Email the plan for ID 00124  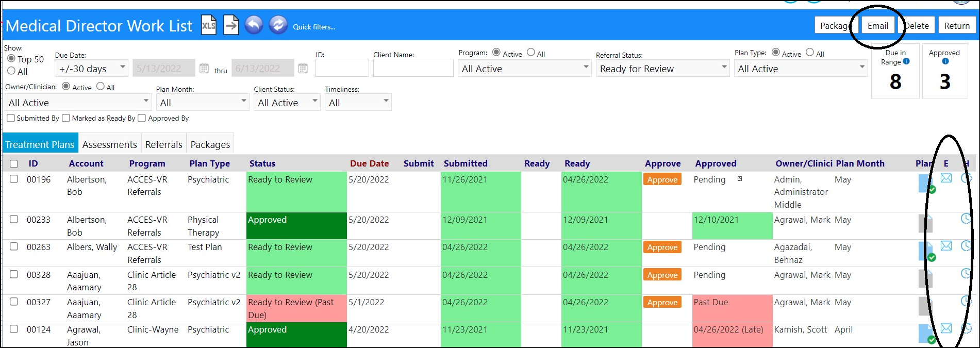(946, 328)
